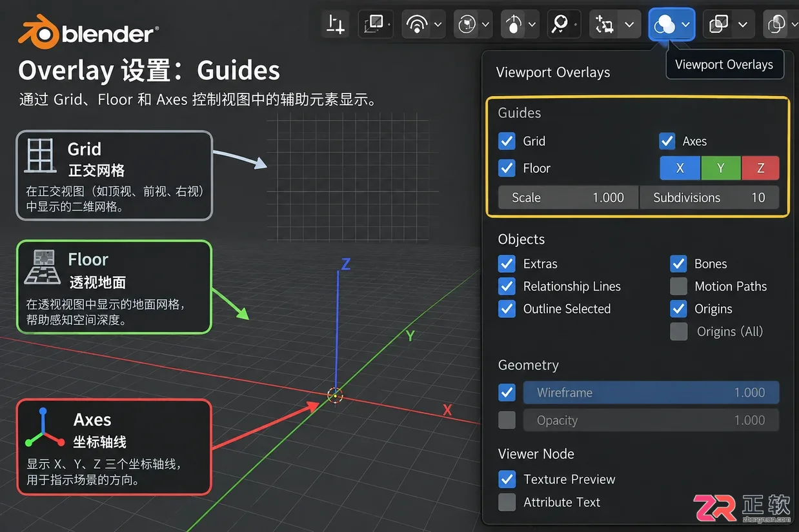Click the square pivot icon in the header
The image size is (799, 532).
click(x=373, y=25)
